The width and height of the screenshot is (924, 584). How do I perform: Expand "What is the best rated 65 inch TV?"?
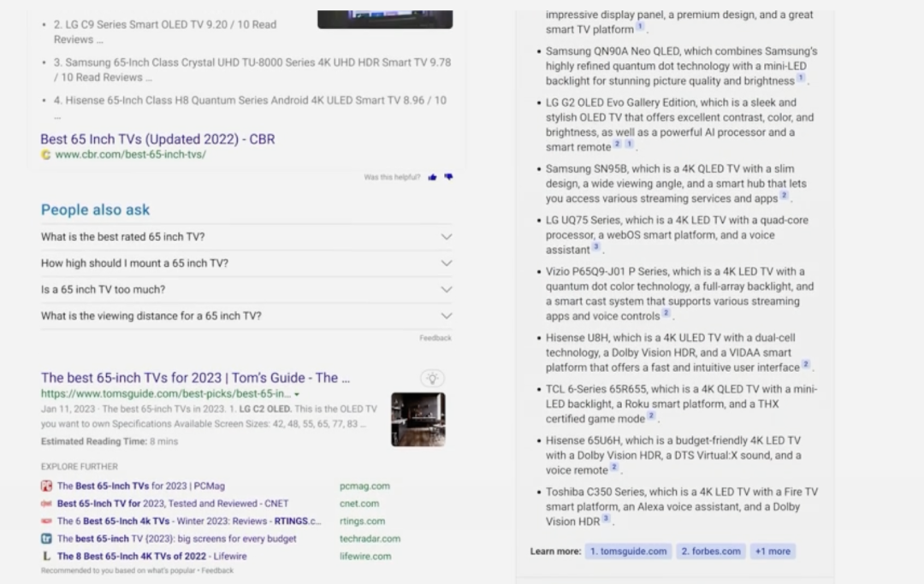(x=446, y=237)
